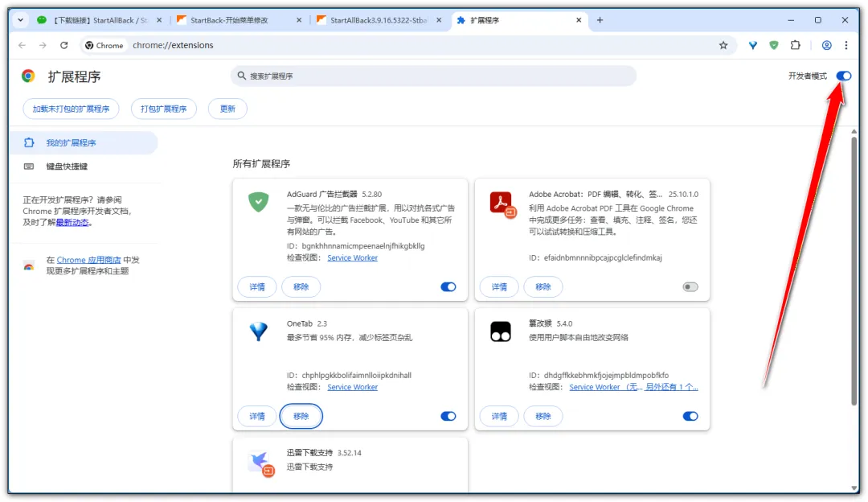Click the 篡改猴 black card icon
Viewport: 868px width, 502px height.
tap(501, 332)
